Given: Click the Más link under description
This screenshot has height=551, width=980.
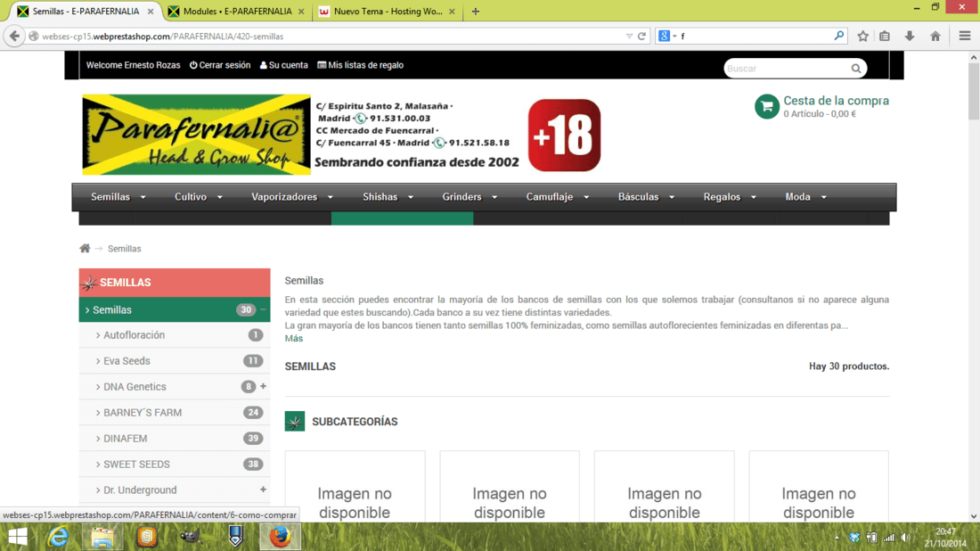Looking at the screenshot, I should (294, 338).
